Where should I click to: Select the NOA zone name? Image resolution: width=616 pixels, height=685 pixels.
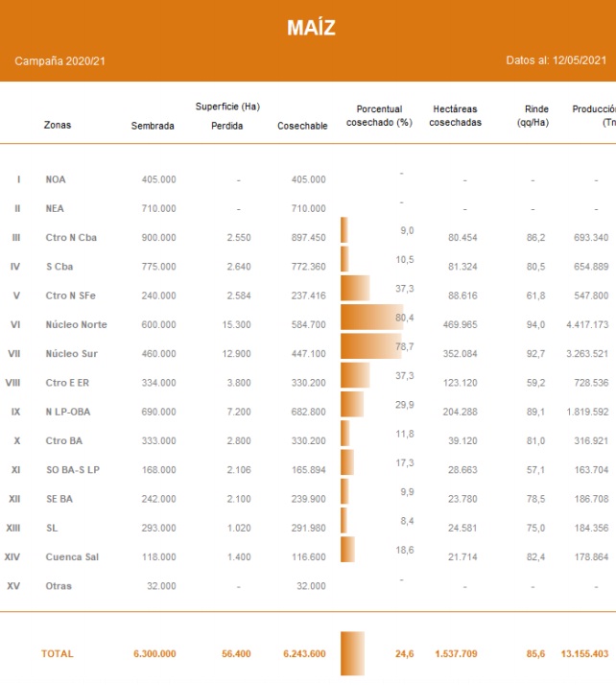click(x=56, y=179)
